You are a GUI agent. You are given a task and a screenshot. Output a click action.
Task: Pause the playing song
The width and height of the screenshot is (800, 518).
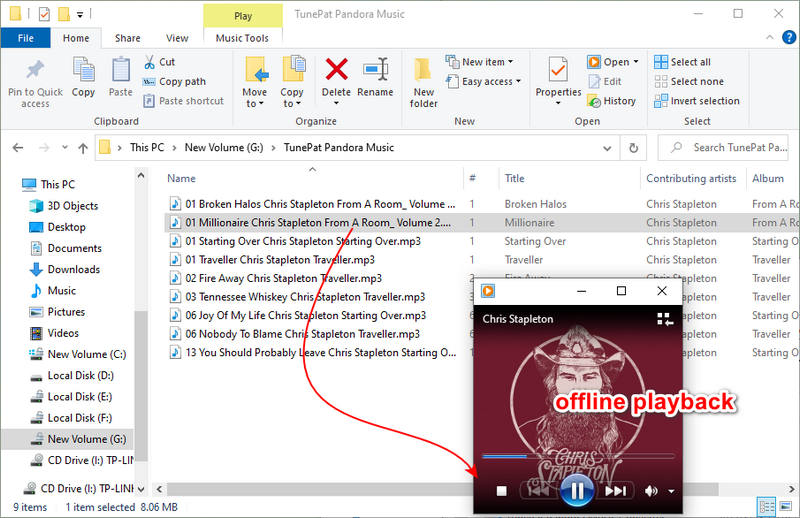coord(577,491)
